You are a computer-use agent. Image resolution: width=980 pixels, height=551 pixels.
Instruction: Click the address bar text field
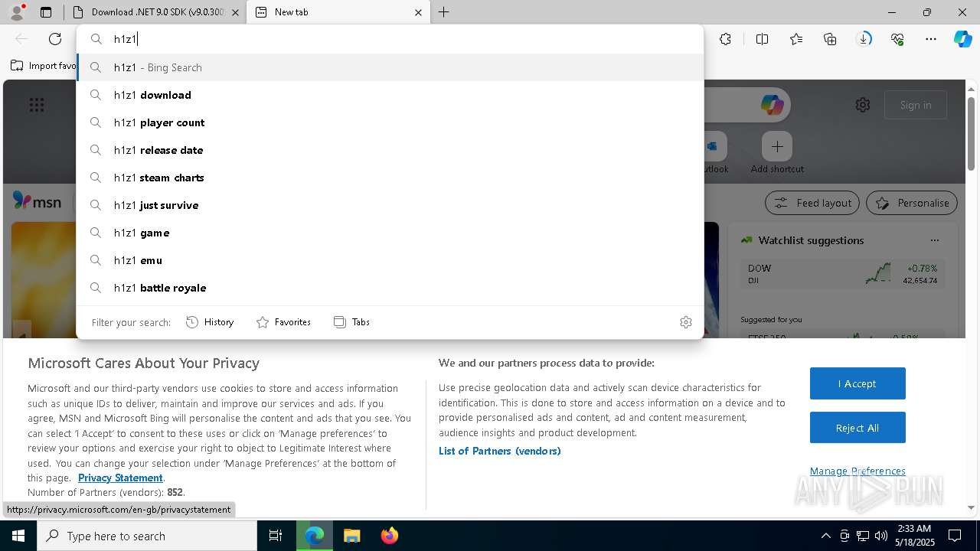pyautogui.click(x=390, y=39)
